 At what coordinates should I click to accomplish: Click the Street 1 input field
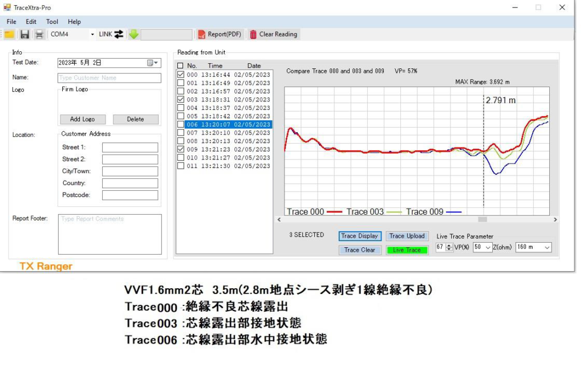click(x=130, y=147)
